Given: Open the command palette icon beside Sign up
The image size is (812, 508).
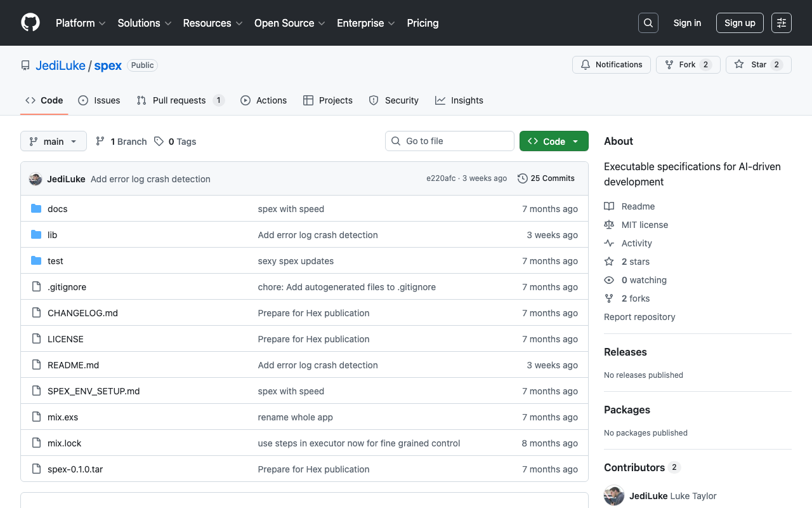Looking at the screenshot, I should click(781, 22).
